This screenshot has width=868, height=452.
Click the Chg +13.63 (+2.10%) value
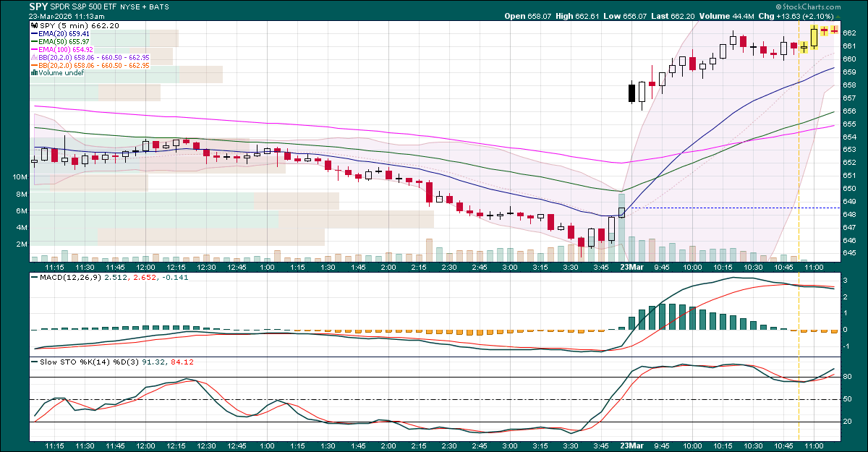(805, 15)
